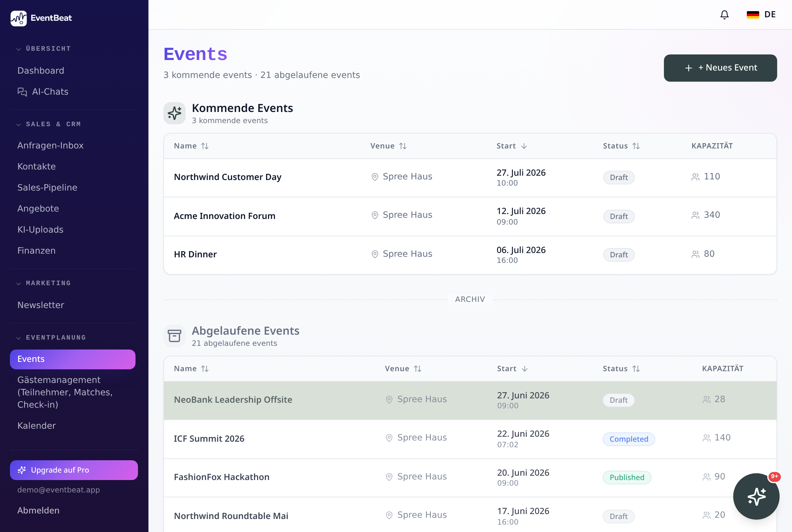This screenshot has width=792, height=532.
Task: Click Abmelden to log out
Action: (x=38, y=511)
